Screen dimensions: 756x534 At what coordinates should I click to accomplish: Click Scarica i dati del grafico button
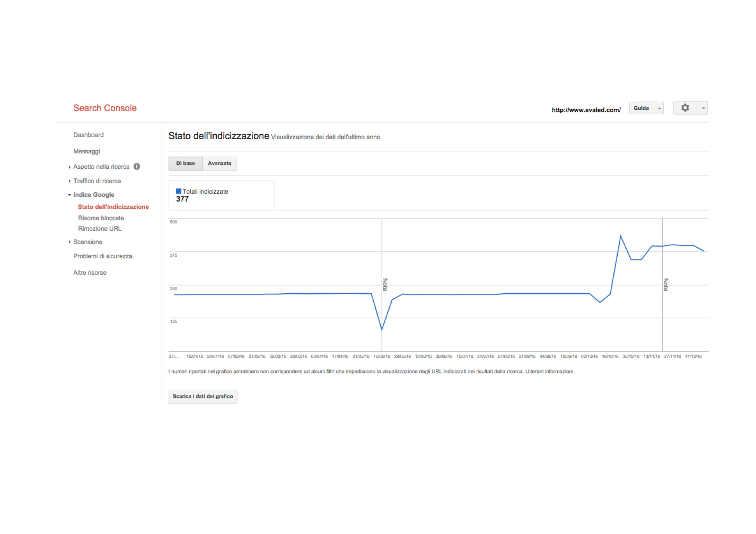[x=203, y=397]
